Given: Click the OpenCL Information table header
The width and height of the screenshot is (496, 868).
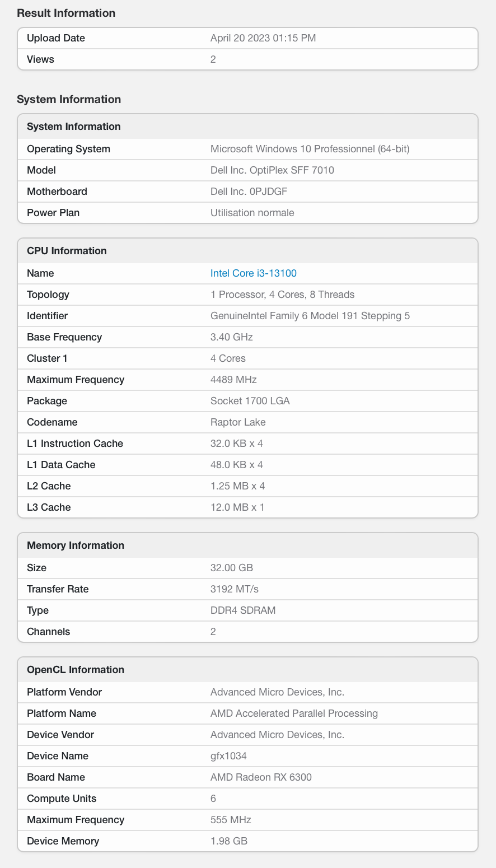Looking at the screenshot, I should point(76,670).
